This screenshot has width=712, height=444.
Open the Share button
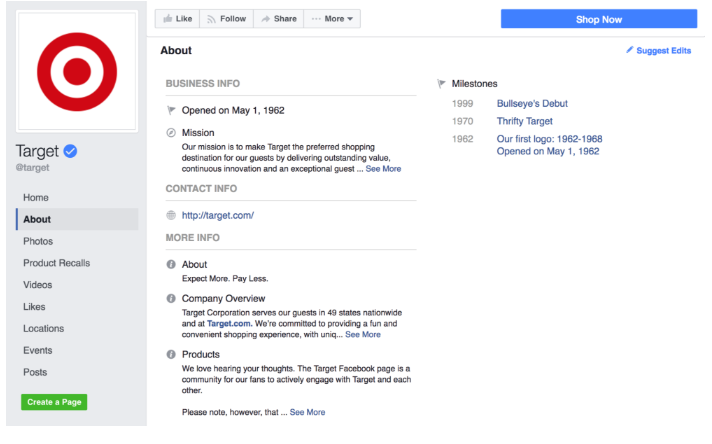(x=278, y=19)
